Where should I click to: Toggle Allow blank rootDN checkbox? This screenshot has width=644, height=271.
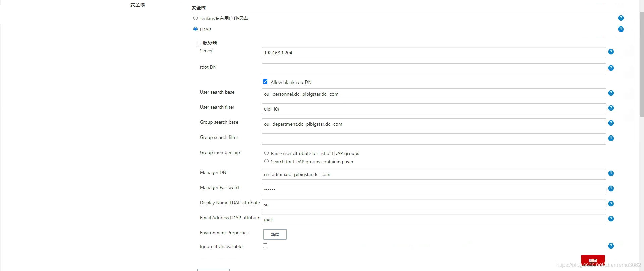pyautogui.click(x=265, y=82)
